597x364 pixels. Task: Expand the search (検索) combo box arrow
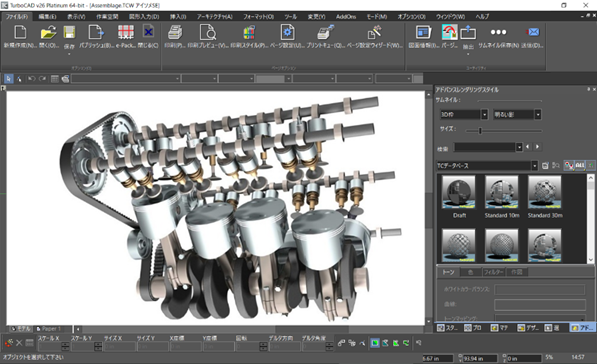coord(519,147)
